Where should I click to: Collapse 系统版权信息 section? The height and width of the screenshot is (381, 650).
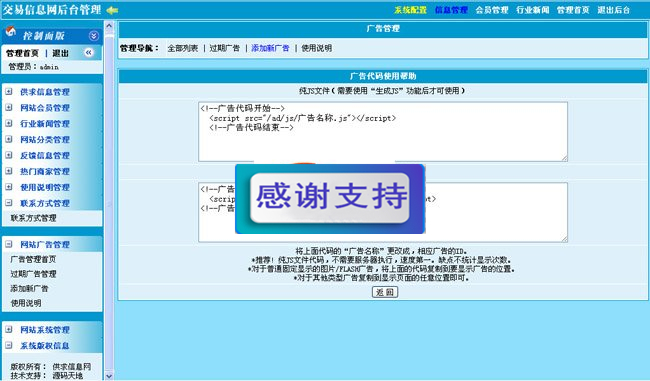pos(9,345)
